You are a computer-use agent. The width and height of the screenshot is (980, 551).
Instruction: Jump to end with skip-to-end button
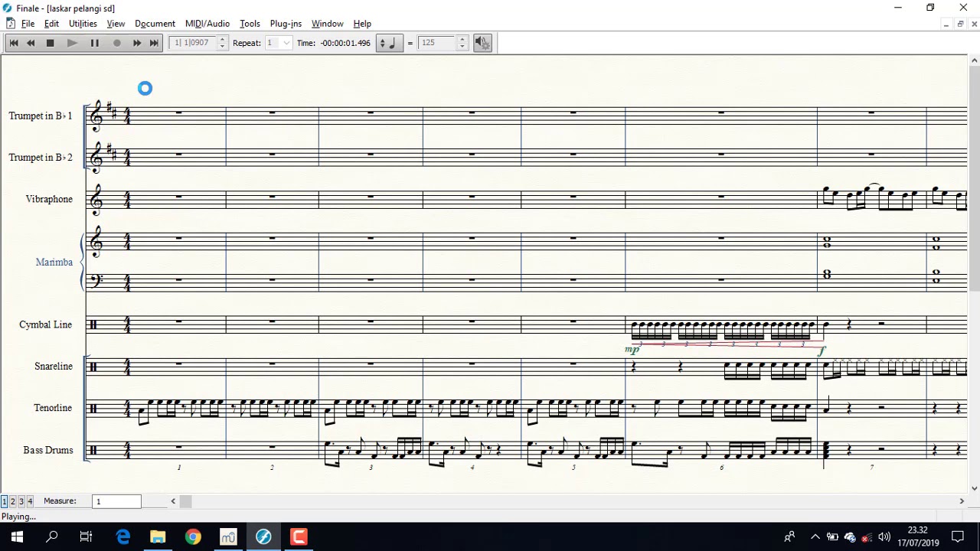pos(154,43)
